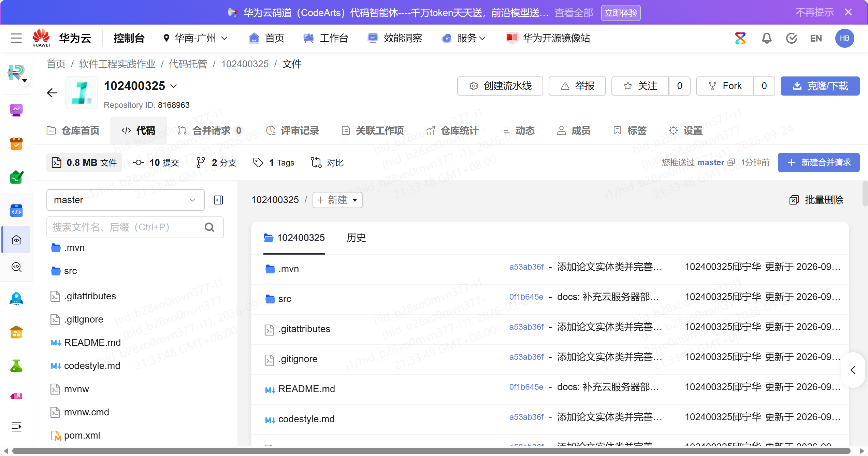Image resolution: width=868 pixels, height=456 pixels.
Task: Click the Fork button
Action: (x=725, y=86)
